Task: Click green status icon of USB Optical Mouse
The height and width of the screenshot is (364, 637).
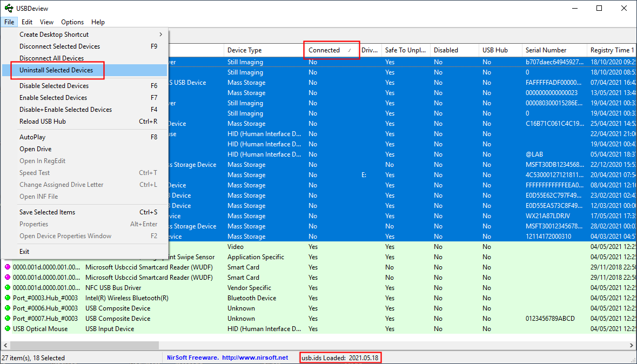Action: point(8,329)
